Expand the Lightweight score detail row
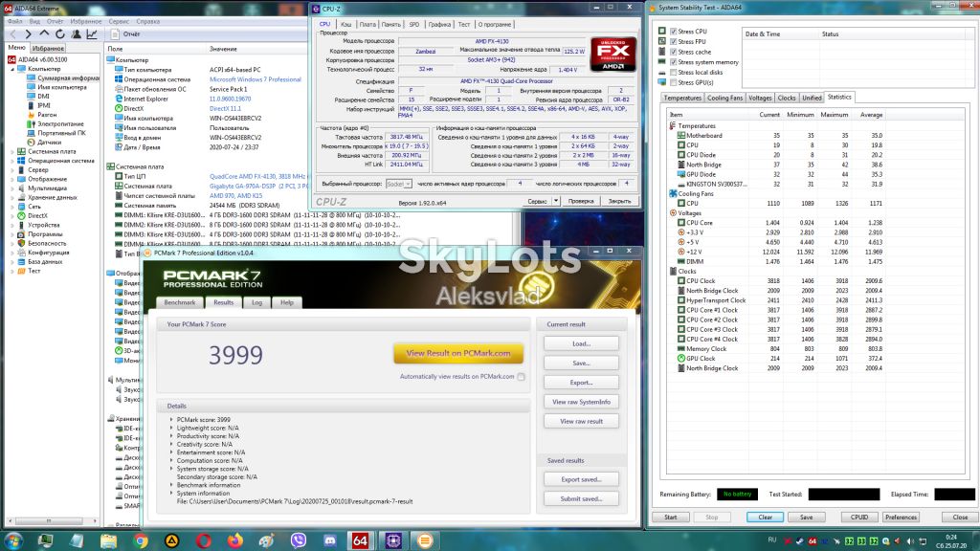980x551 pixels. click(x=171, y=428)
